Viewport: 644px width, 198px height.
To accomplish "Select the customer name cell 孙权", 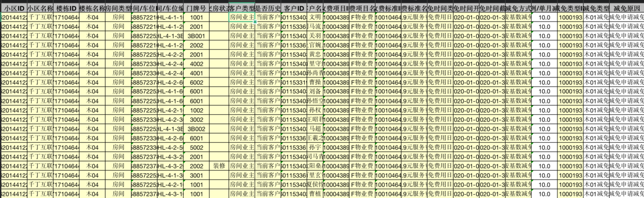I will [315, 110].
